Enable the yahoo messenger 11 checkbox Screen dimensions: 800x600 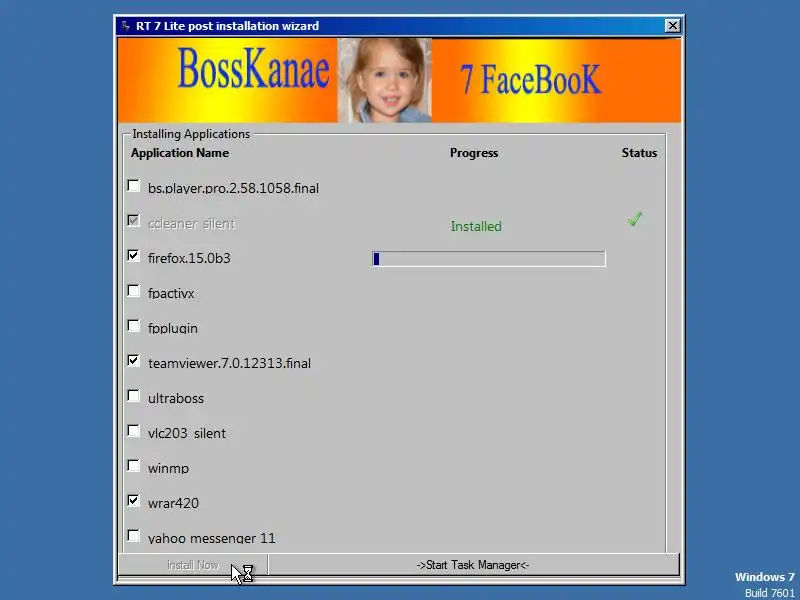[134, 536]
